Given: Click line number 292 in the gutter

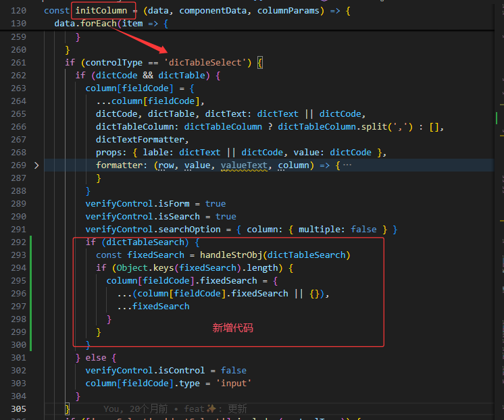Looking at the screenshot, I should tap(18, 242).
